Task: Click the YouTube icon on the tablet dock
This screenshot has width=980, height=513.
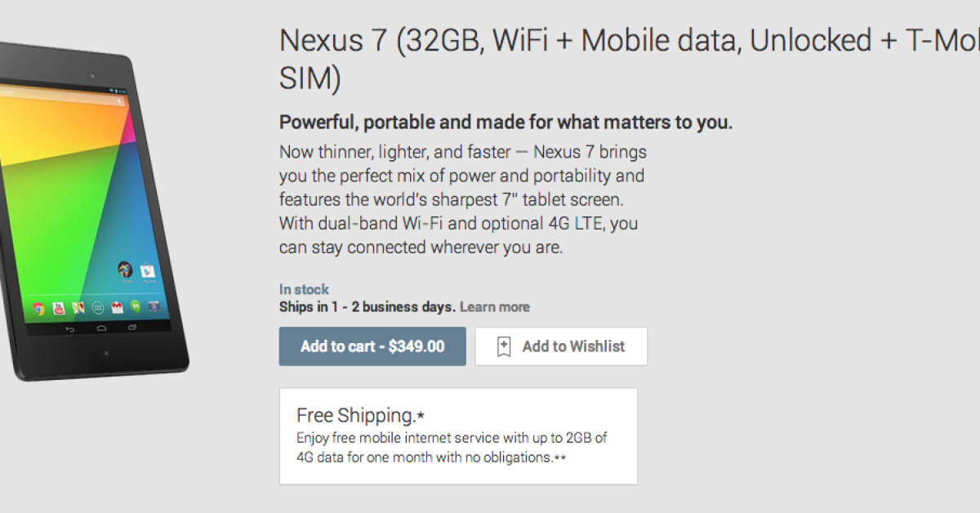Action: click(58, 308)
